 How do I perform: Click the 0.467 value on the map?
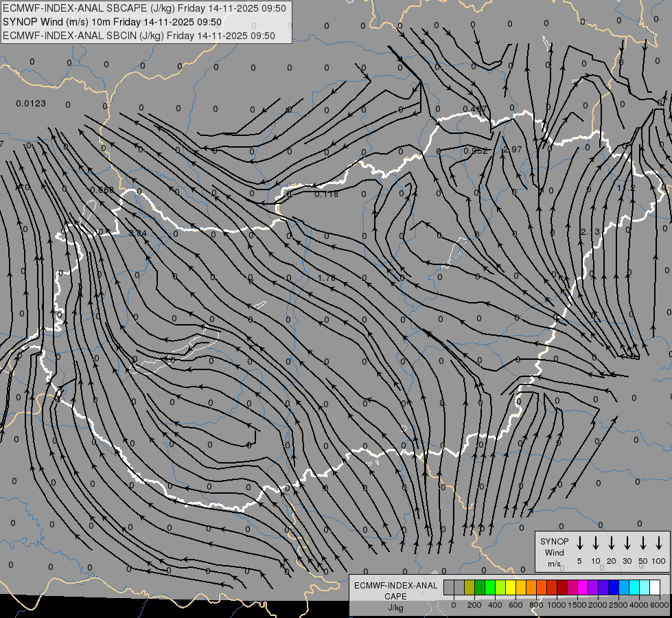pos(475,109)
